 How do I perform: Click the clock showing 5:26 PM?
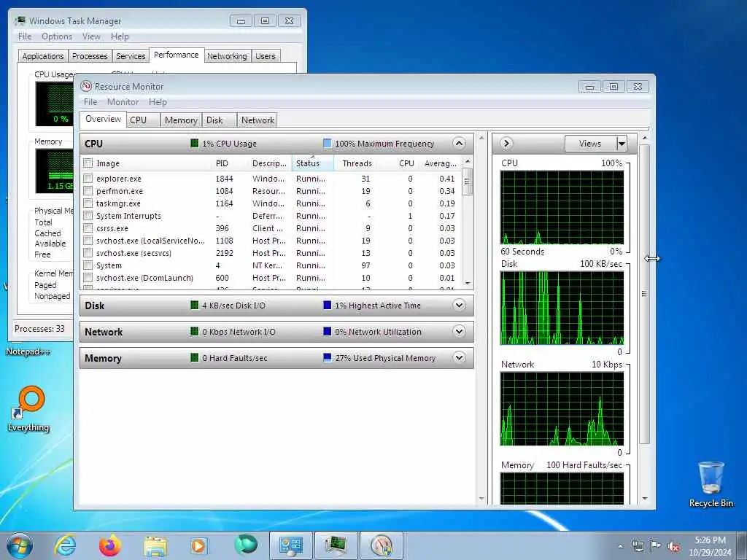tap(710, 545)
